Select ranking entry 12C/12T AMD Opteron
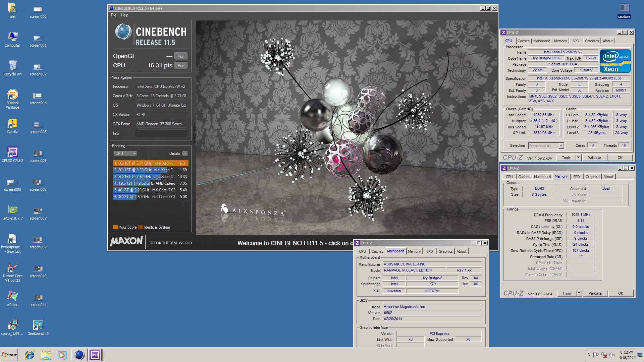644x362 pixels. pos(151,183)
